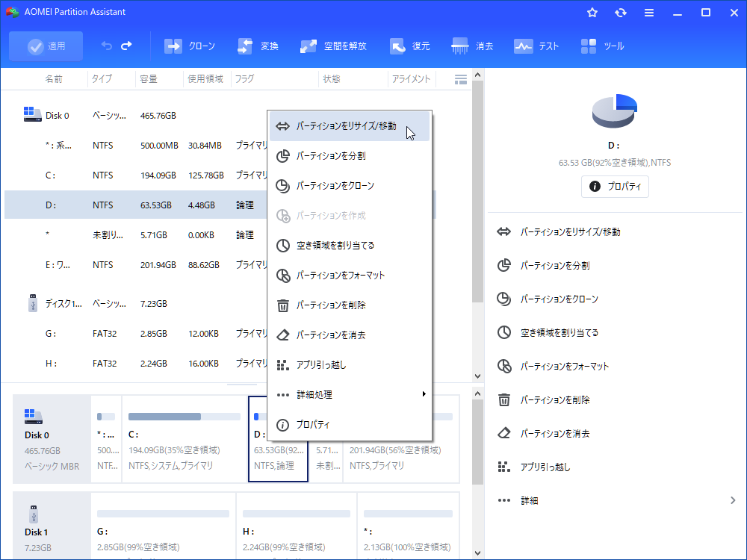Click the column view settings icon

coord(461,80)
